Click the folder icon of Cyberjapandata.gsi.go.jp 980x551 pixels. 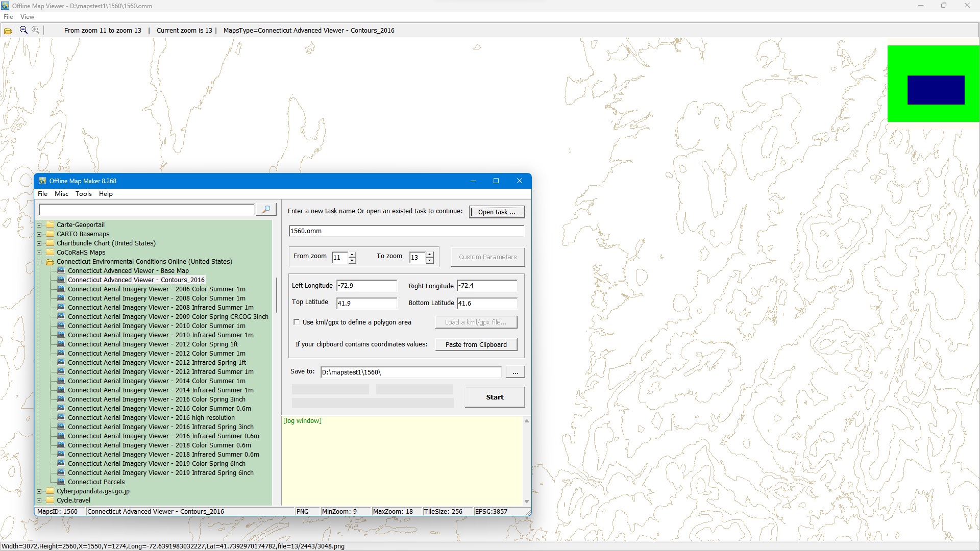pyautogui.click(x=50, y=491)
